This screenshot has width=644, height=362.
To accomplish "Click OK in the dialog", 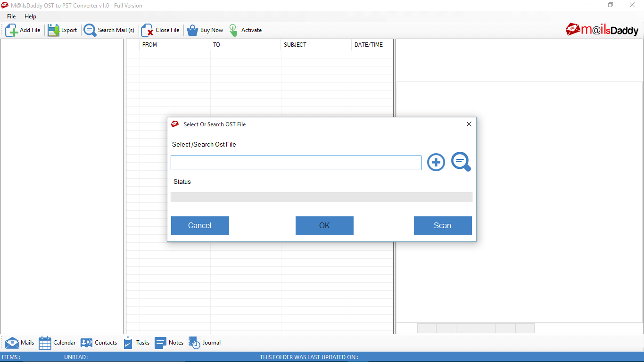I will pyautogui.click(x=324, y=225).
